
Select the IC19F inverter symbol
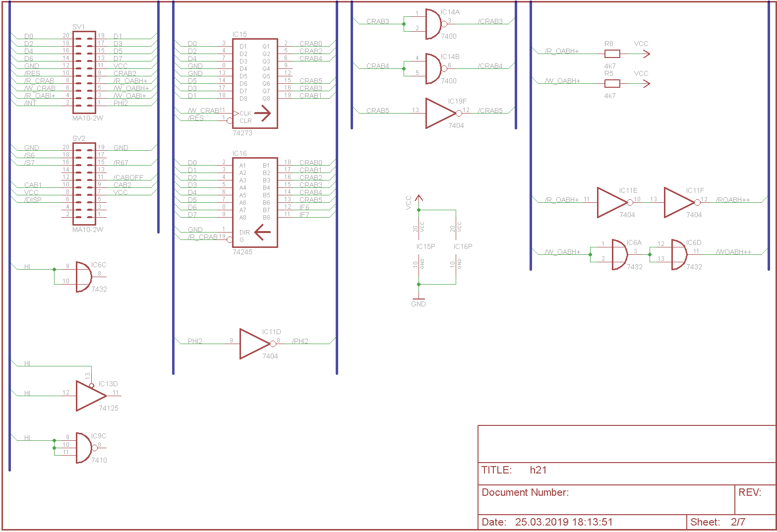click(439, 114)
